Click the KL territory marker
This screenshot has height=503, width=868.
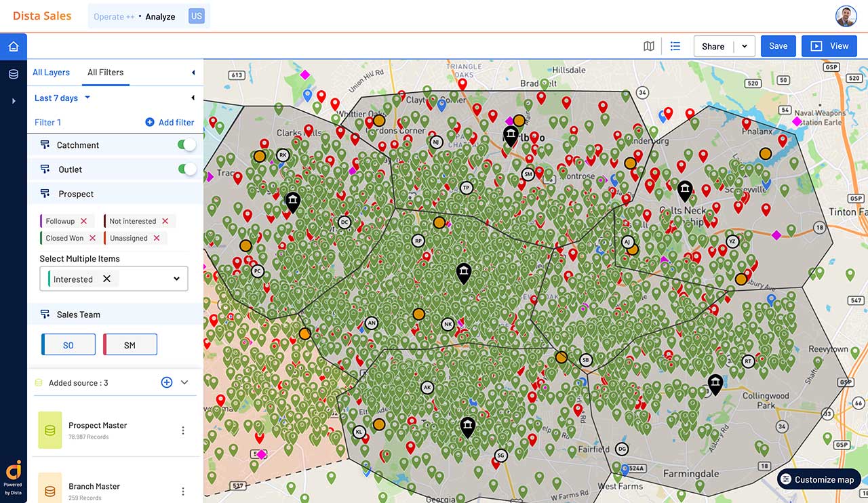pyautogui.click(x=359, y=432)
